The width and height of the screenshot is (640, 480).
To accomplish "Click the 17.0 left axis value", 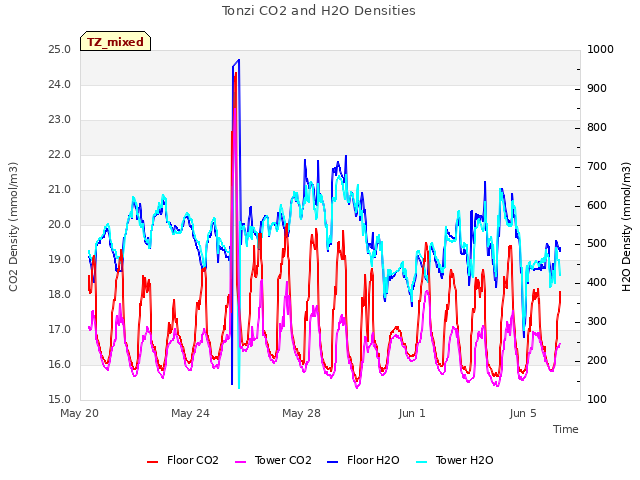I will click(x=60, y=330).
